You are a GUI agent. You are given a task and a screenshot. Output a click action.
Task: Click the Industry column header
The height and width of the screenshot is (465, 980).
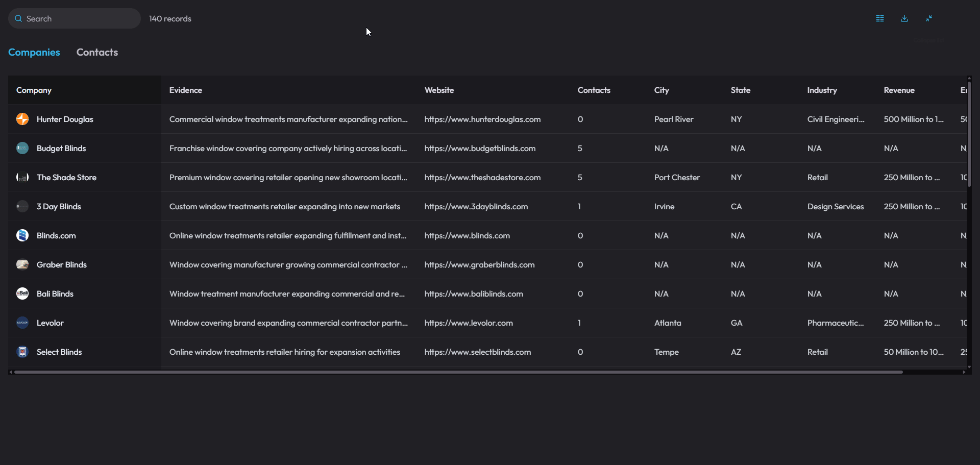pyautogui.click(x=822, y=90)
